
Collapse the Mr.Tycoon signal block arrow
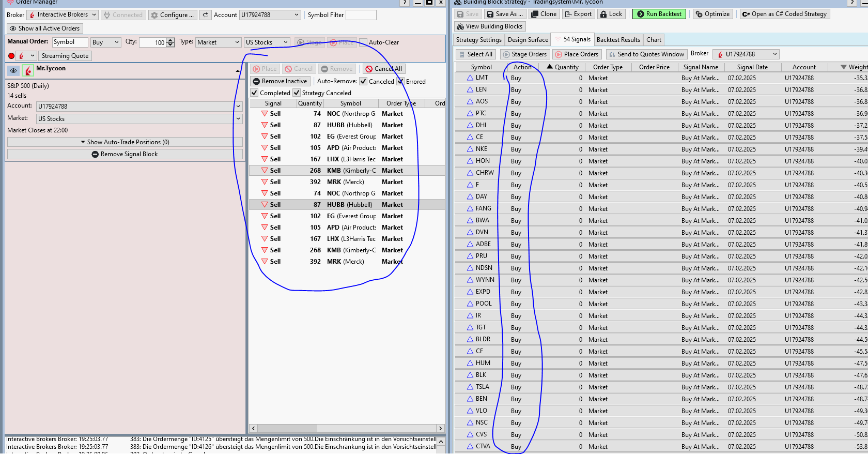238,70
